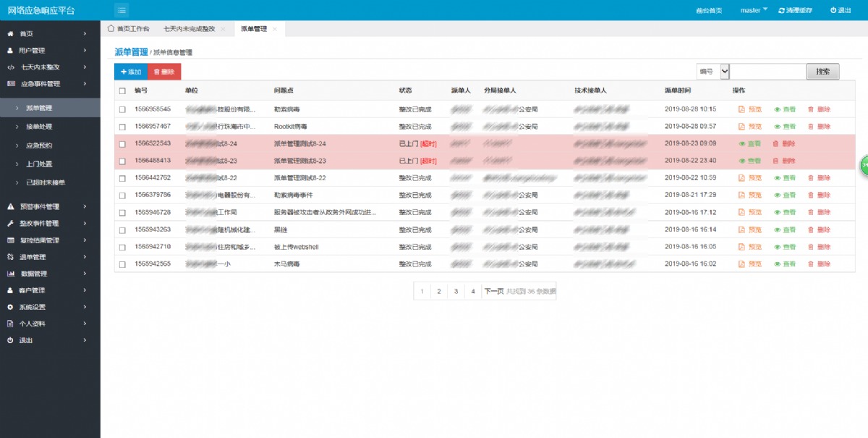Switch to the 七天内未完成整改 tab

click(x=190, y=29)
